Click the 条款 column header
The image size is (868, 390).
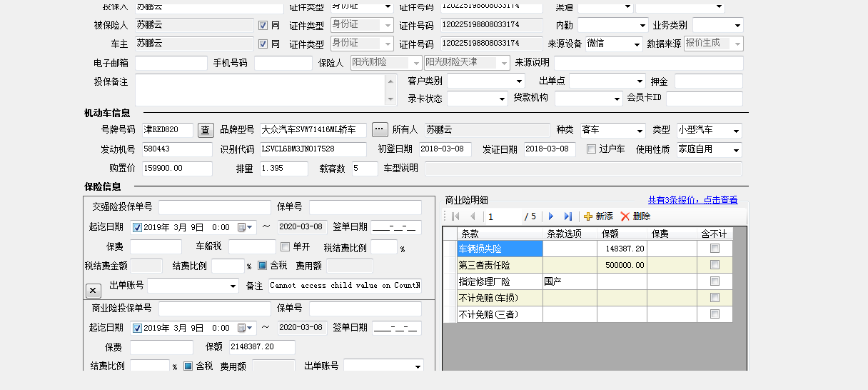[x=500, y=234]
